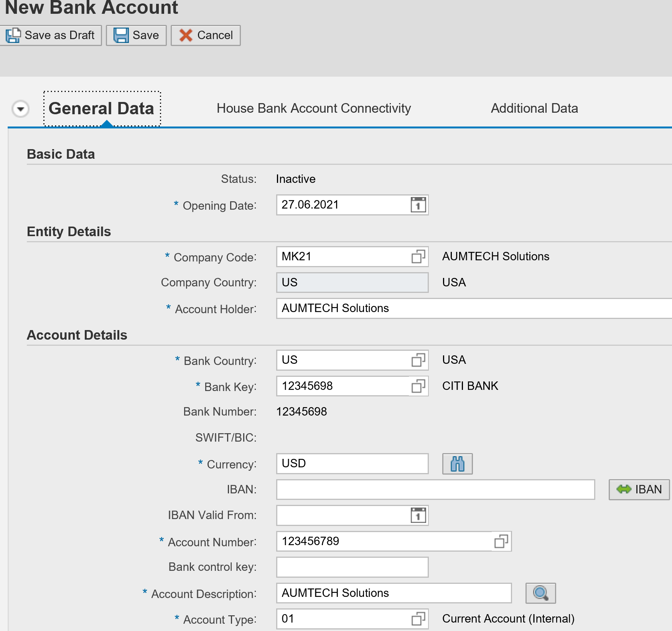Click USA text beside Bank Country

(454, 360)
